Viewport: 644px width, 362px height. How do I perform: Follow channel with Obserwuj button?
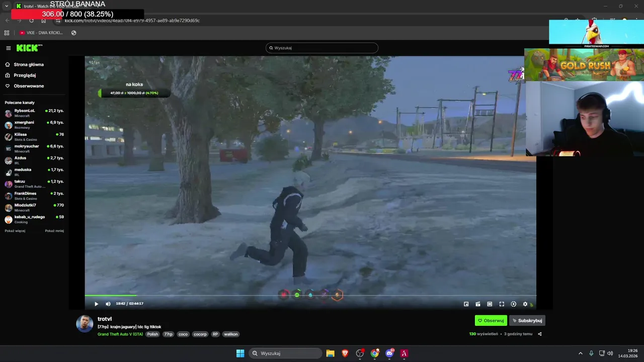point(491,320)
